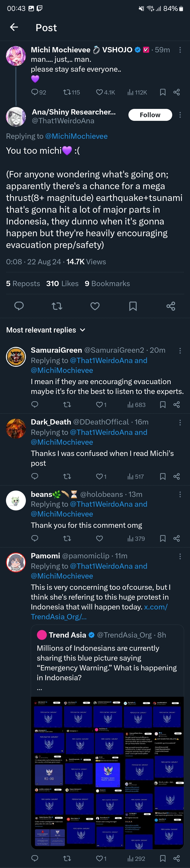
Task: Bookmark Ana's main reply post
Action: click(133, 306)
